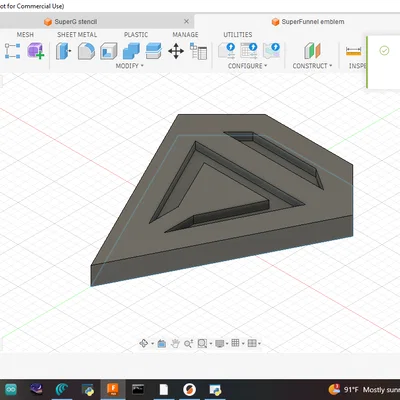Open the MANAGE ribbon tab

click(x=185, y=35)
